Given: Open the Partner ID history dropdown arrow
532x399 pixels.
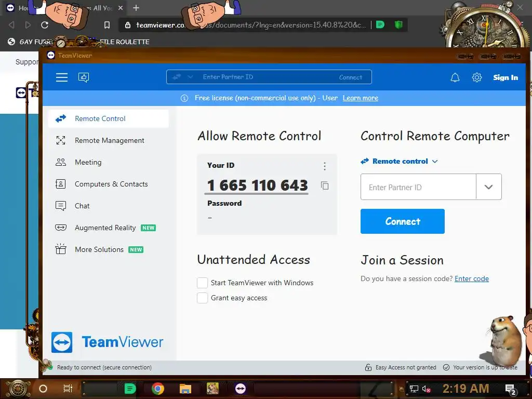Looking at the screenshot, I should coord(488,187).
